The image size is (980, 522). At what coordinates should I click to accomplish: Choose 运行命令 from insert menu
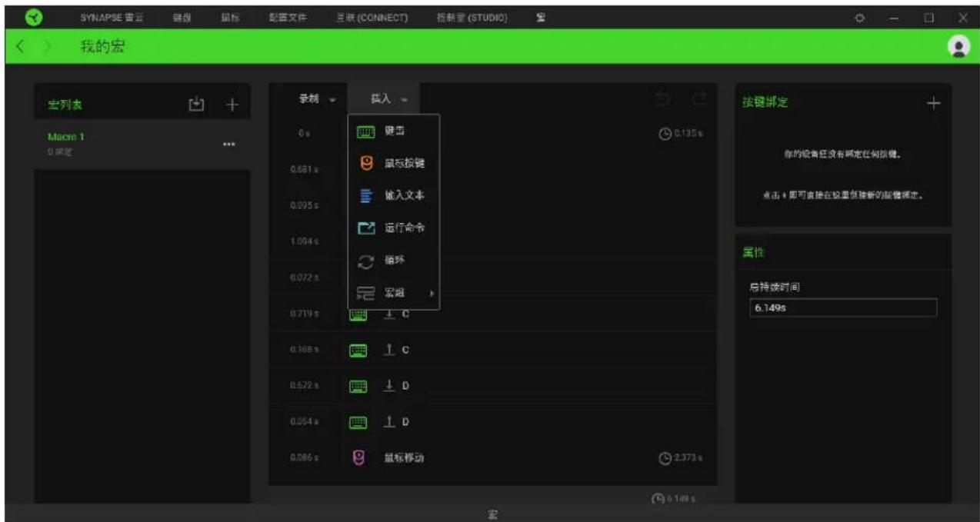click(x=394, y=228)
